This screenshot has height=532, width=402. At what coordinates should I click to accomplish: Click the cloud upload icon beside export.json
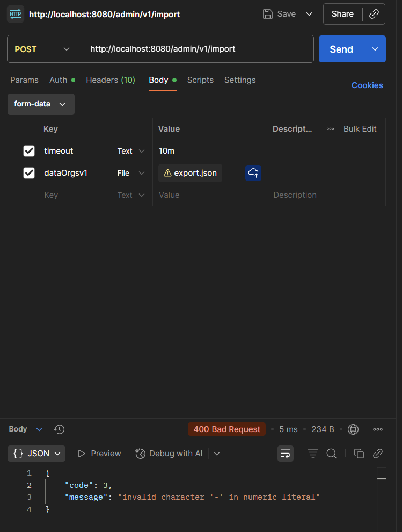click(253, 173)
